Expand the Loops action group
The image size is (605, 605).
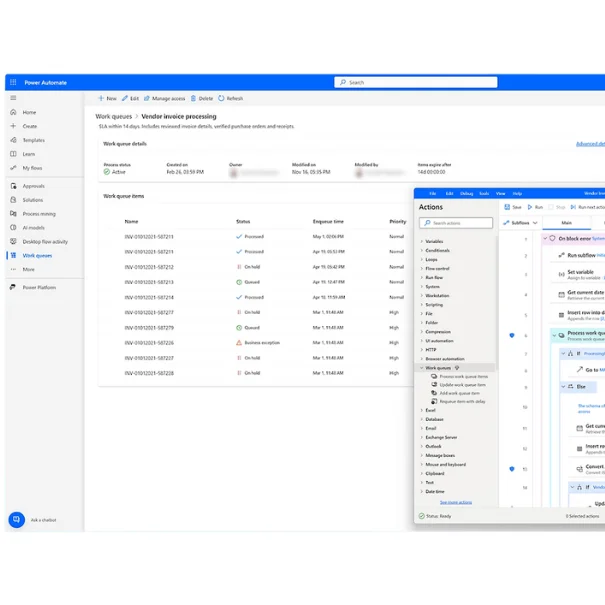click(421, 259)
